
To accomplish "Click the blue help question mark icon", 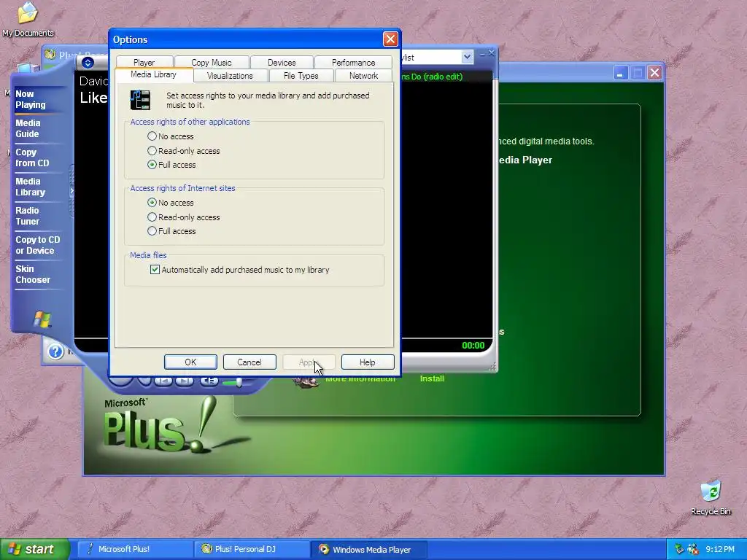I will click(55, 352).
